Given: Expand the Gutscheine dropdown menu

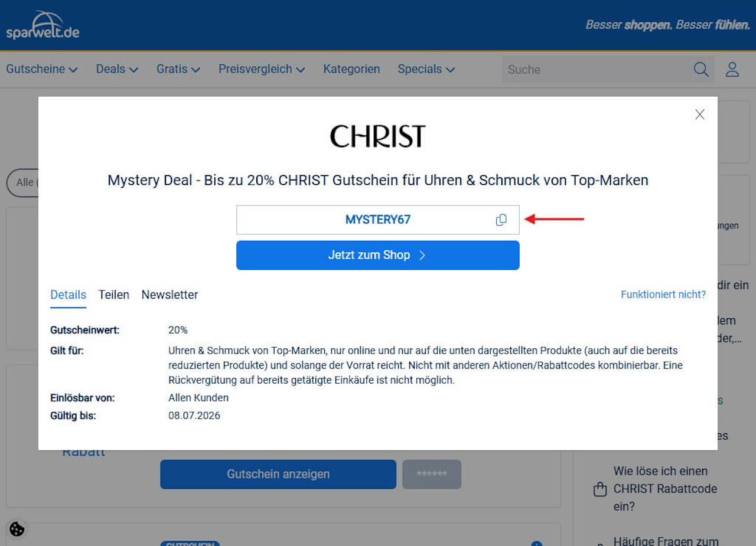Looking at the screenshot, I should [x=42, y=69].
